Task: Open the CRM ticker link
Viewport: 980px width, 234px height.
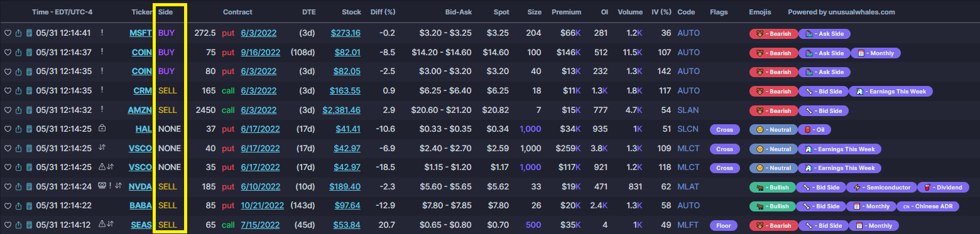Action: (143, 91)
